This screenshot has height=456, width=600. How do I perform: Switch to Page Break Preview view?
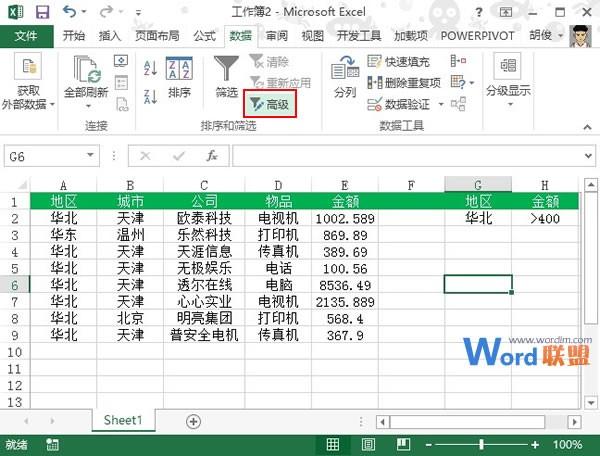(x=403, y=445)
